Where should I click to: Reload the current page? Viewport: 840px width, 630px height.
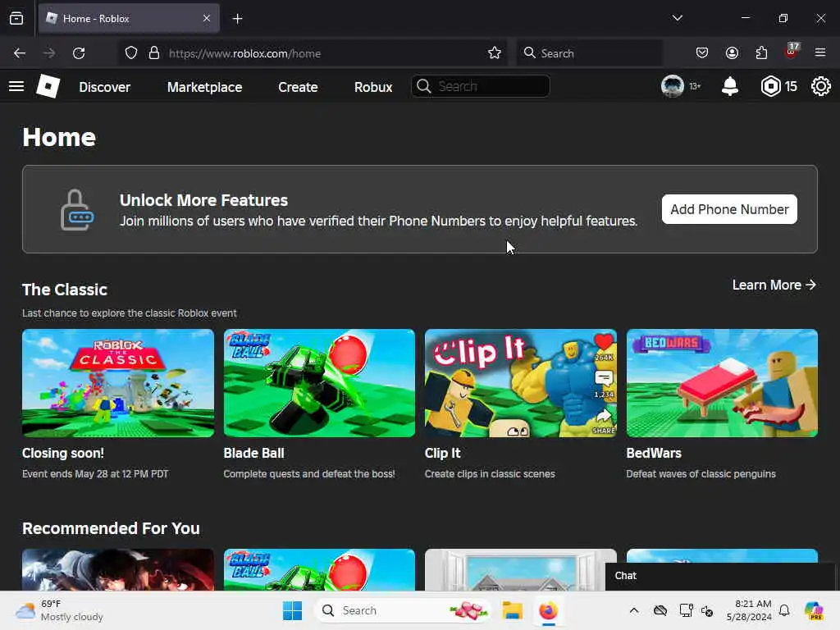click(x=79, y=53)
